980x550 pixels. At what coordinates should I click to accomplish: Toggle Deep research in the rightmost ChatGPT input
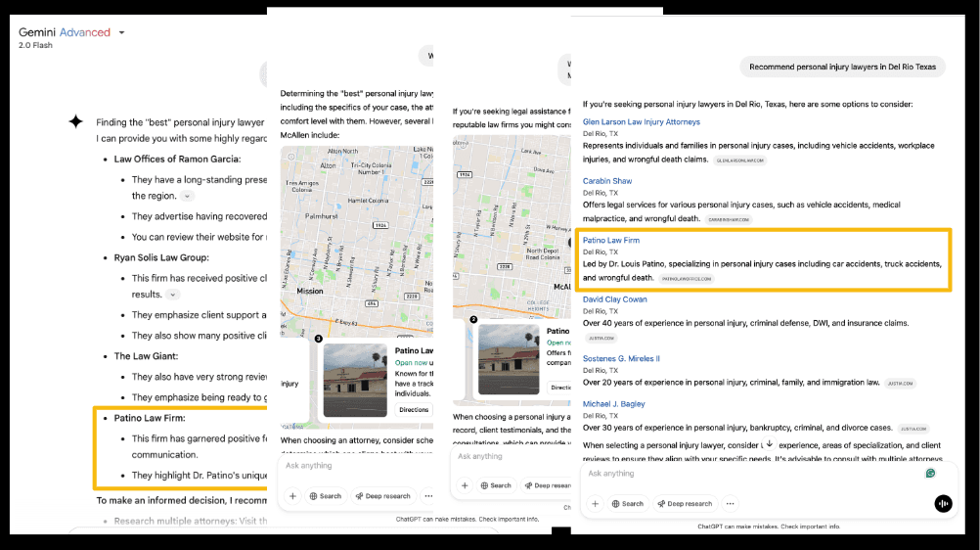click(x=685, y=504)
